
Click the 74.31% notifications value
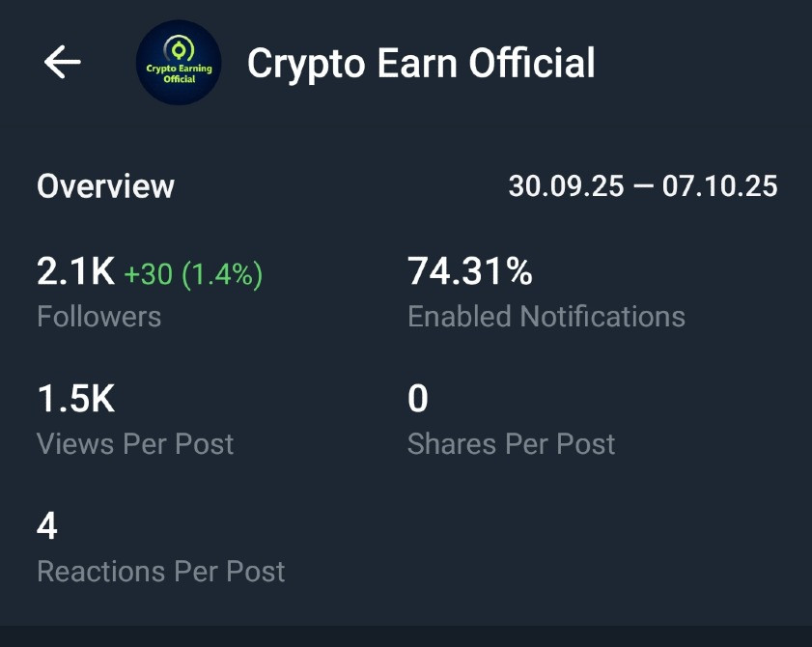tap(470, 273)
